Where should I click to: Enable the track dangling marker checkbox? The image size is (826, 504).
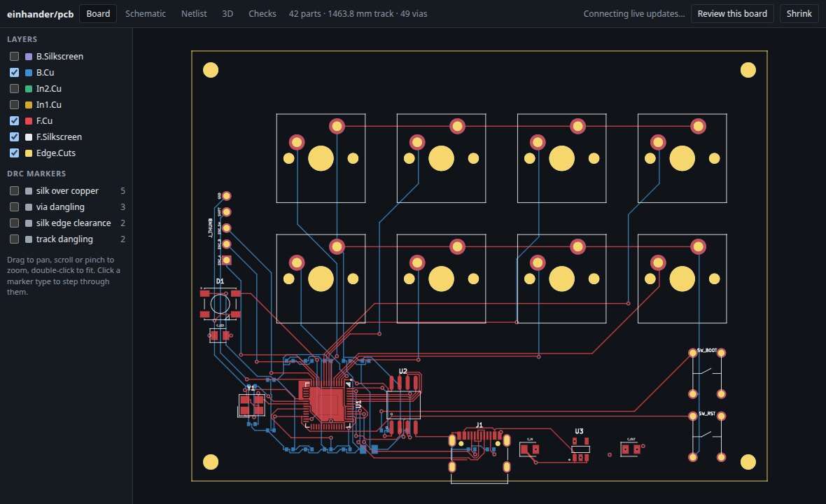pos(14,239)
